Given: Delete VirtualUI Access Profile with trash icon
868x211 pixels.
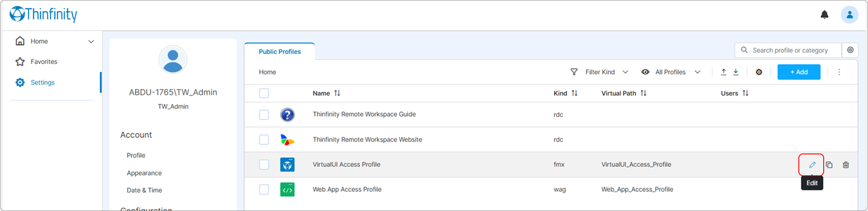Looking at the screenshot, I should click(846, 165).
